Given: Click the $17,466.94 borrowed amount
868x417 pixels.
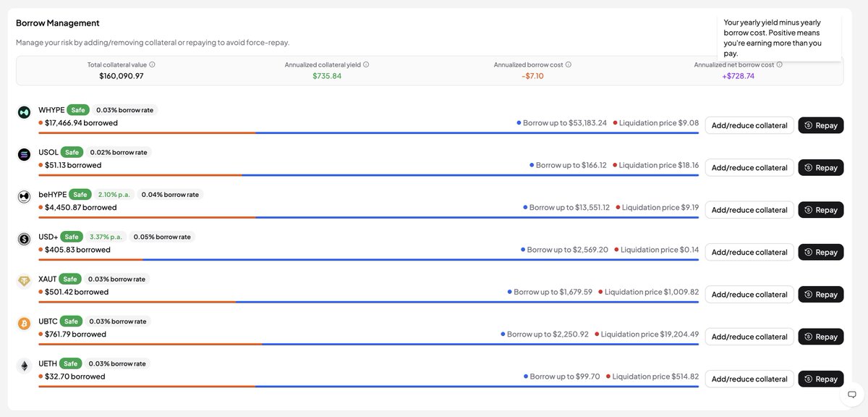Looking at the screenshot, I should (x=81, y=122).
